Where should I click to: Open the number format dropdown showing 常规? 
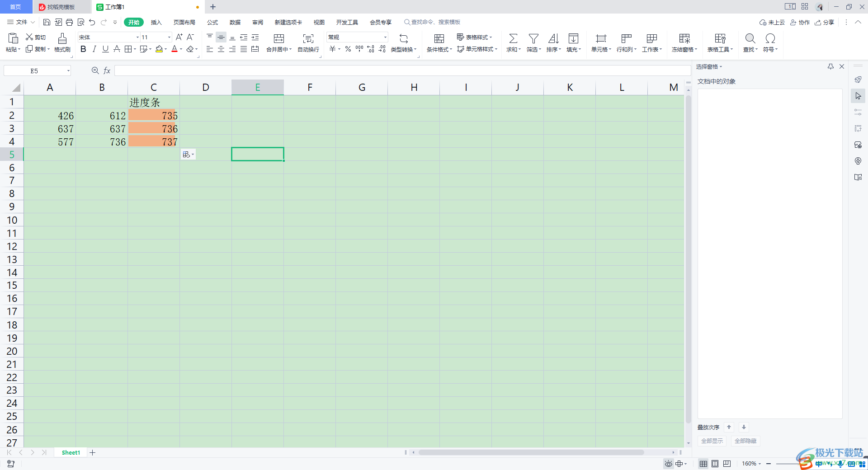coord(385,37)
